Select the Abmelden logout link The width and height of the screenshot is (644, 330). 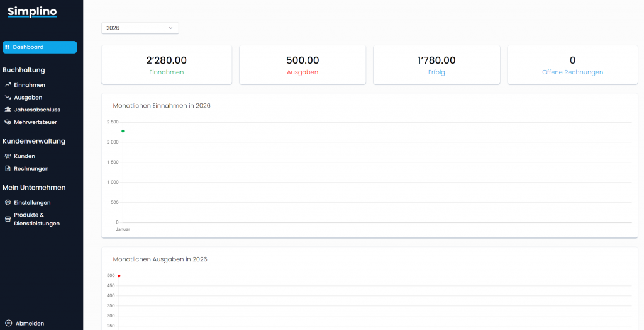pyautogui.click(x=30, y=323)
